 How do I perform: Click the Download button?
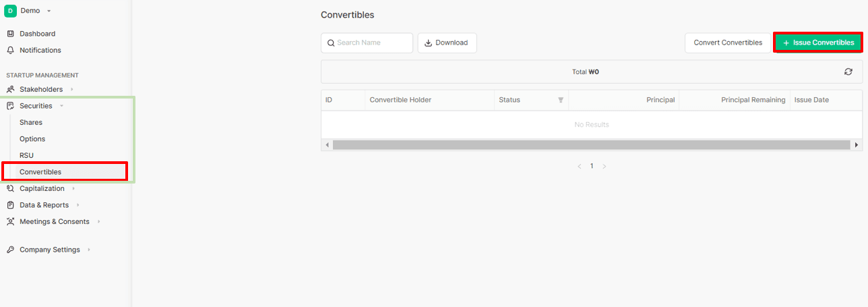coord(447,43)
